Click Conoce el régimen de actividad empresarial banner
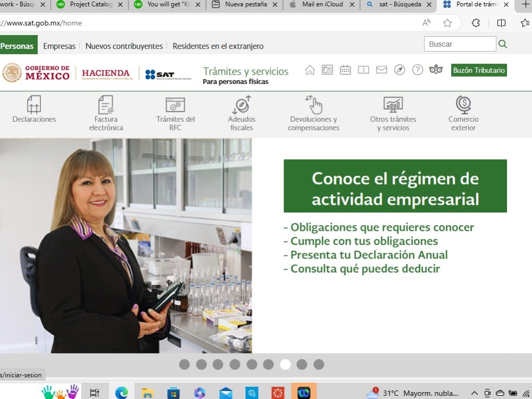The image size is (532, 399). [395, 186]
